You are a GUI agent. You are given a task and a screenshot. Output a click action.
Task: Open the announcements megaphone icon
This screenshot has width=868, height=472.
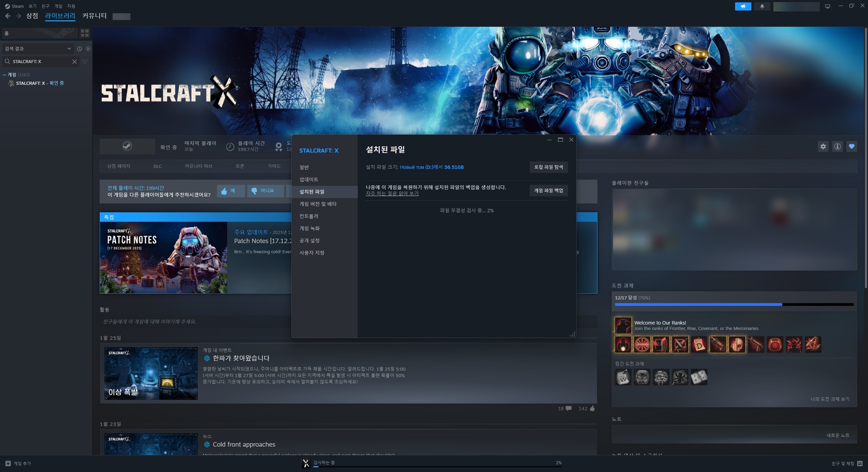(743, 6)
